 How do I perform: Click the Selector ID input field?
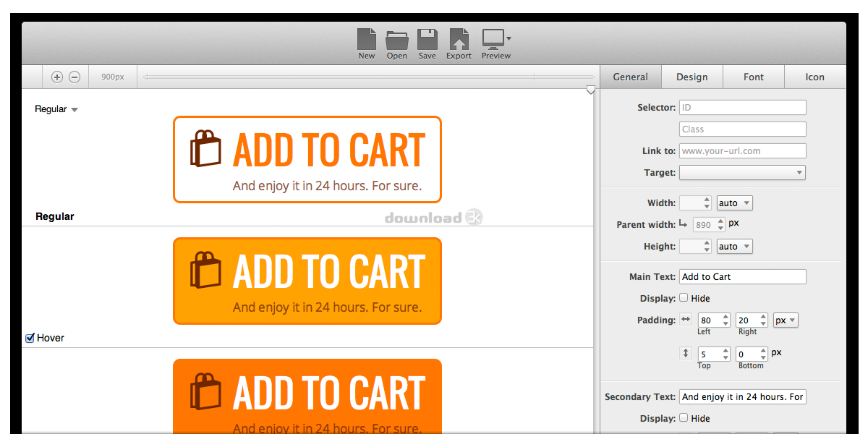pos(742,108)
